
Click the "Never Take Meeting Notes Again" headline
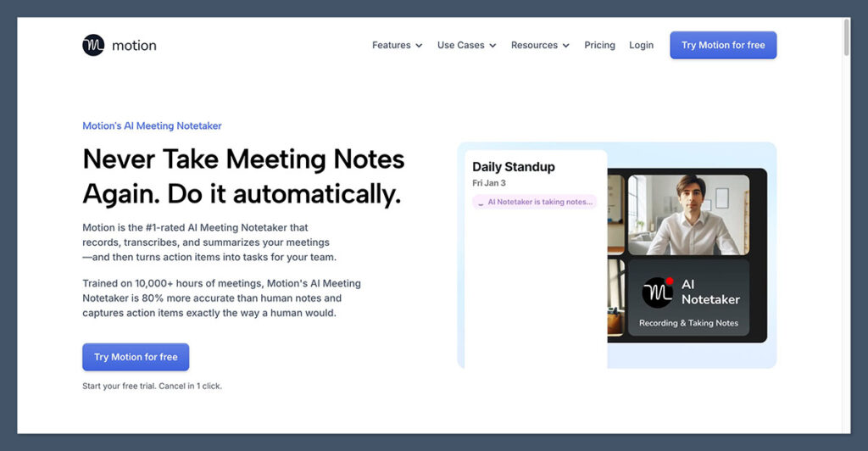click(x=243, y=176)
